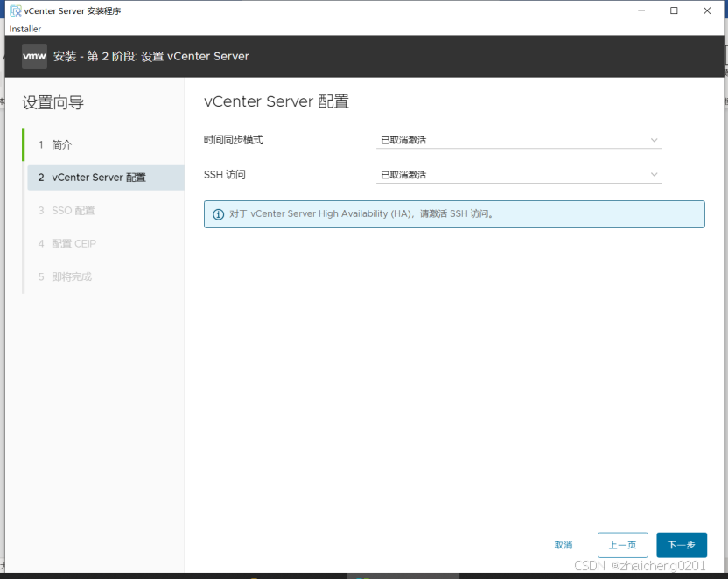Select step 2 vCenter Server 配置
This screenshot has height=579, width=728.
tap(106, 178)
